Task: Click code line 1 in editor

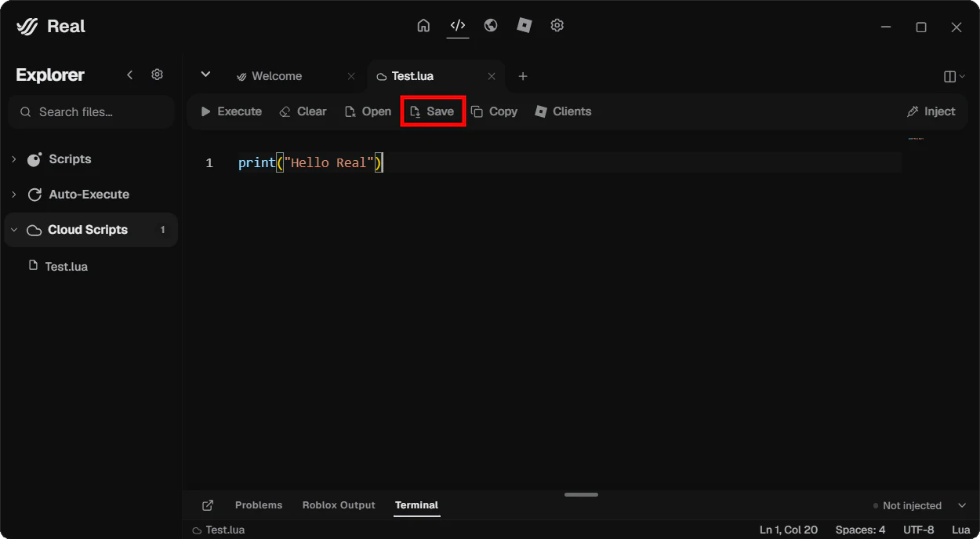Action: click(x=310, y=163)
